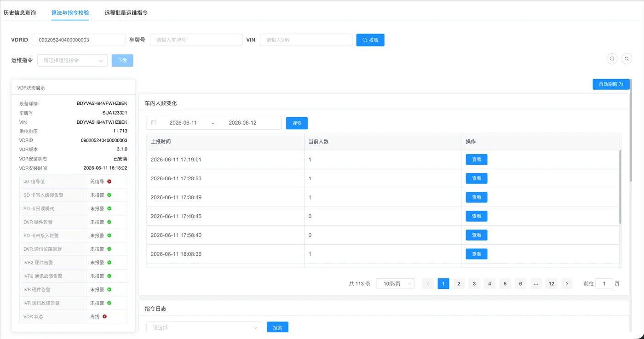
Task: Click the previous page arrow
Action: tap(428, 284)
